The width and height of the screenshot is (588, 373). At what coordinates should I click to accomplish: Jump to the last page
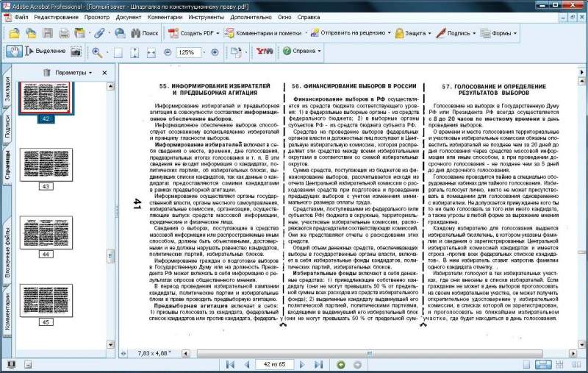coord(318,364)
